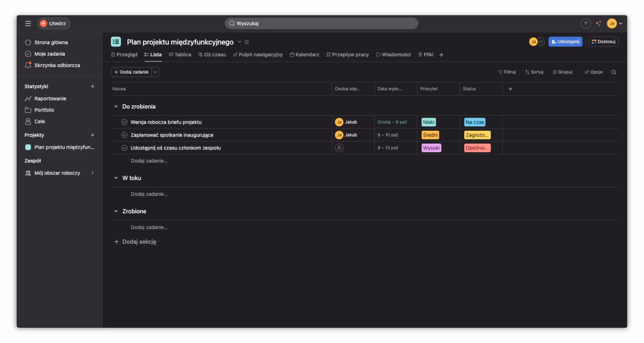Click the Wyszukaj search field
This screenshot has height=343, width=644.
321,23
